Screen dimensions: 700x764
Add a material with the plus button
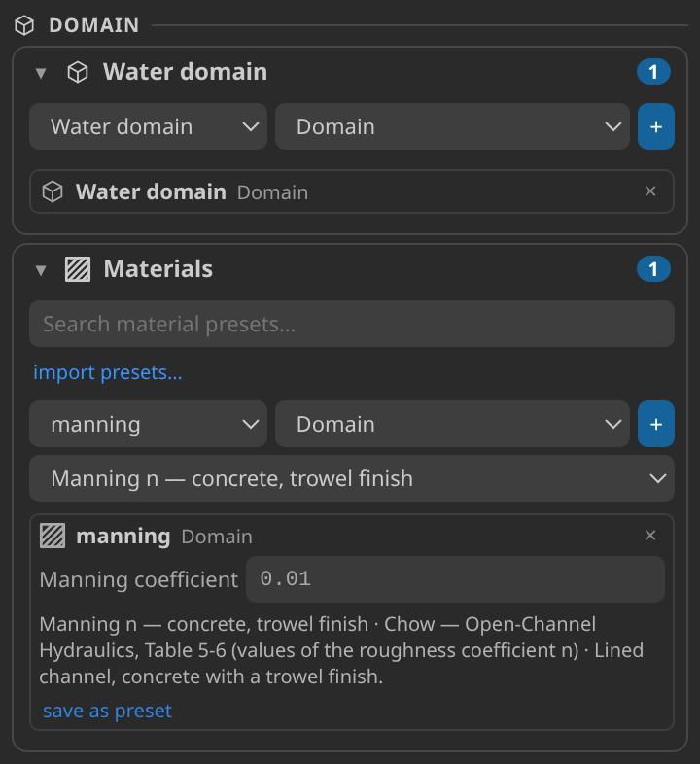click(x=656, y=424)
